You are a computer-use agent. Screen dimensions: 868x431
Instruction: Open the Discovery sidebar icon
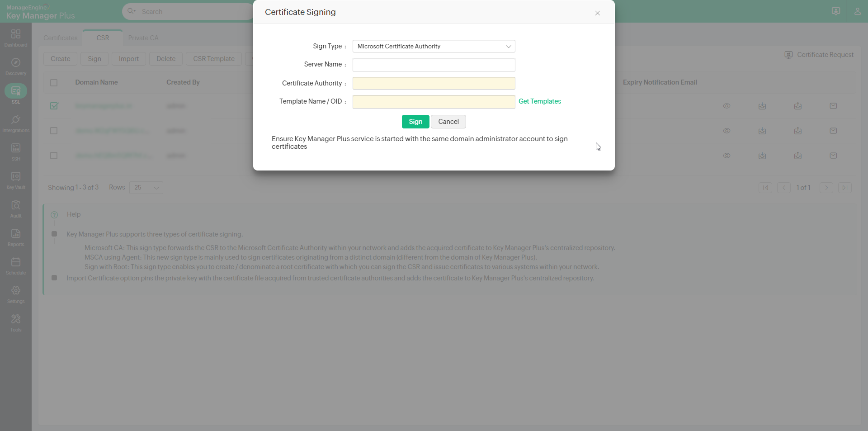(16, 66)
